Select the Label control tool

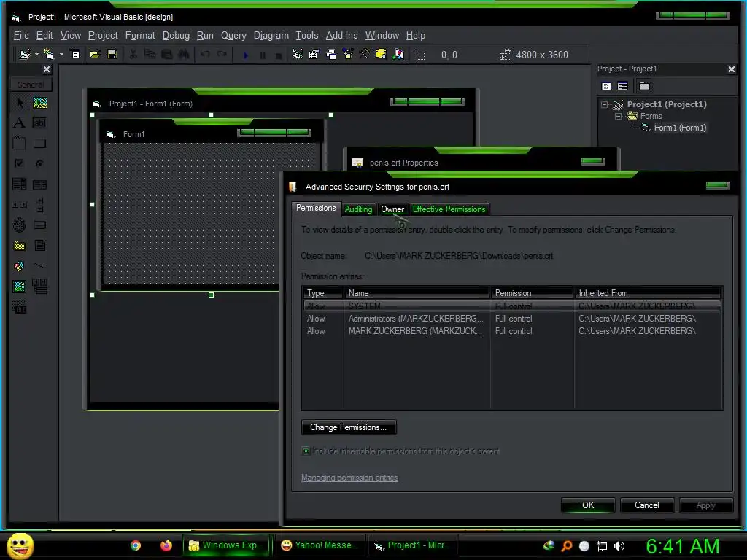20,122
